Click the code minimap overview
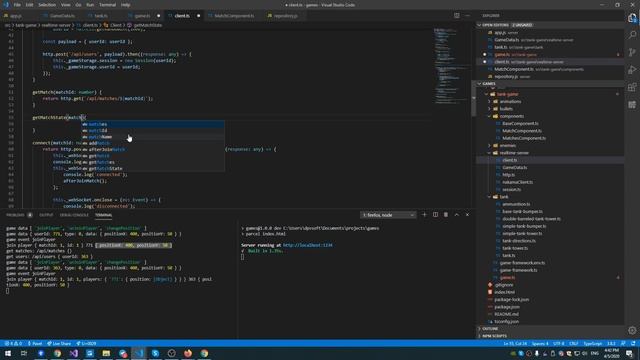640x360 pixels. point(451,65)
